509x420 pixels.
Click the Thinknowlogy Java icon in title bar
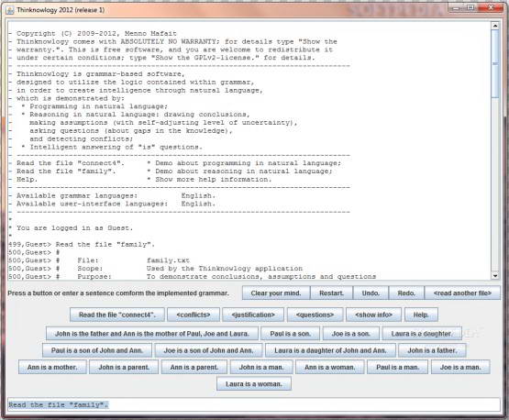click(10, 10)
